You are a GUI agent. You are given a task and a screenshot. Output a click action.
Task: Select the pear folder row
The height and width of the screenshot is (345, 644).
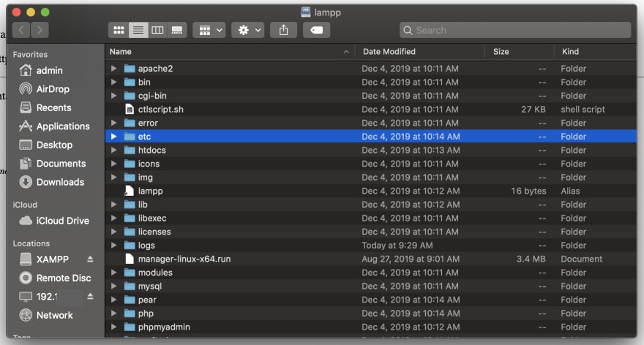(371, 300)
